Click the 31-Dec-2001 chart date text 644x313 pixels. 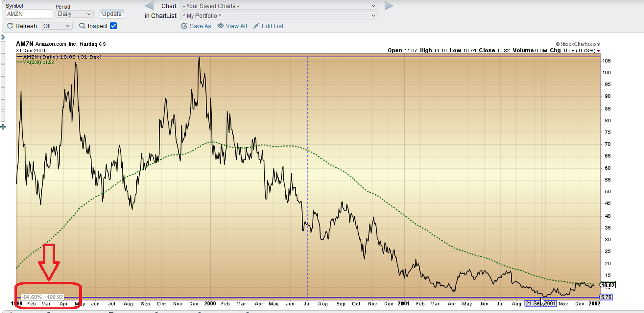pyautogui.click(x=30, y=51)
